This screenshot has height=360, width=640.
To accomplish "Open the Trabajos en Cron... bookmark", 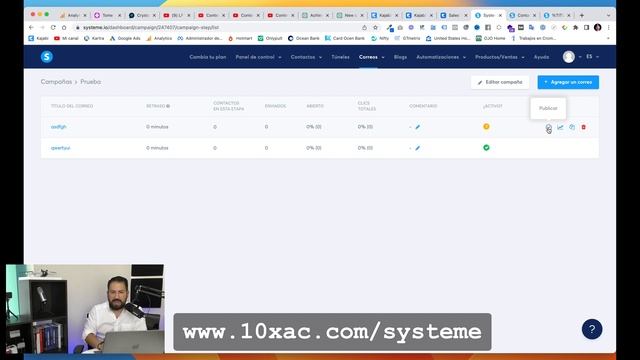I will [533, 38].
